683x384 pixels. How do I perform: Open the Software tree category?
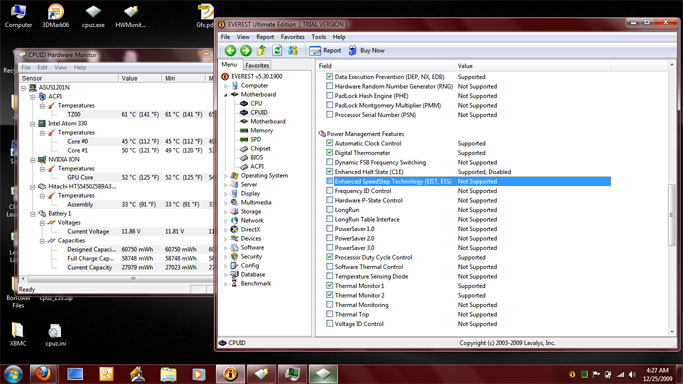coord(252,247)
